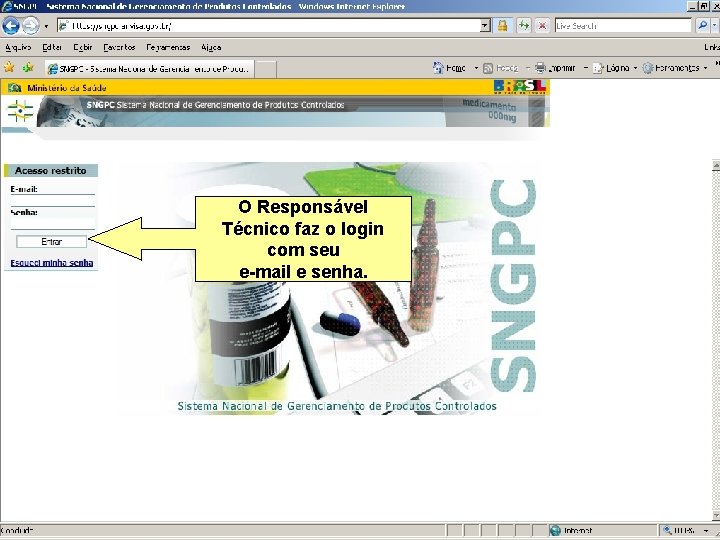Click the Senha password field
Viewport: 720px width, 540px height.
pos(52,224)
